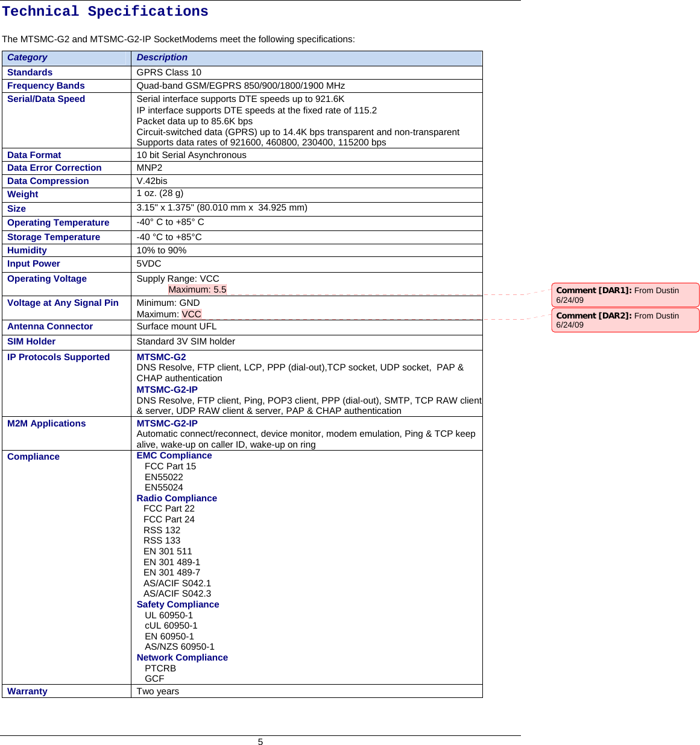Viewport: 700px width, 745px height.
Task: Select the 'Serial/Data Speed' label
Action: pos(46,99)
